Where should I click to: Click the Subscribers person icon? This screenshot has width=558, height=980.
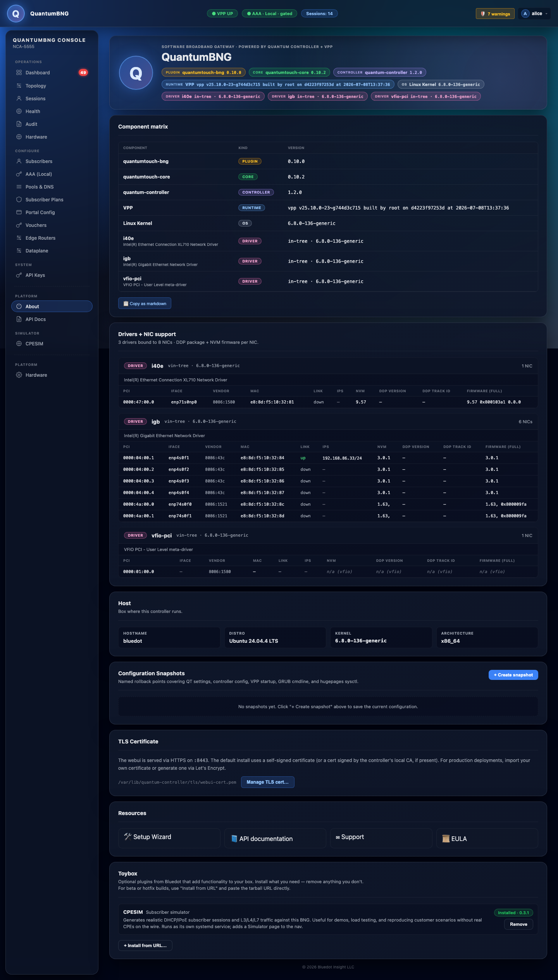tap(19, 161)
